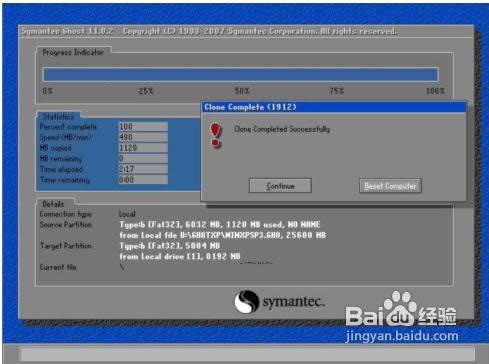489x364 pixels.
Task: Click the Reset Computer button
Action: tap(390, 186)
